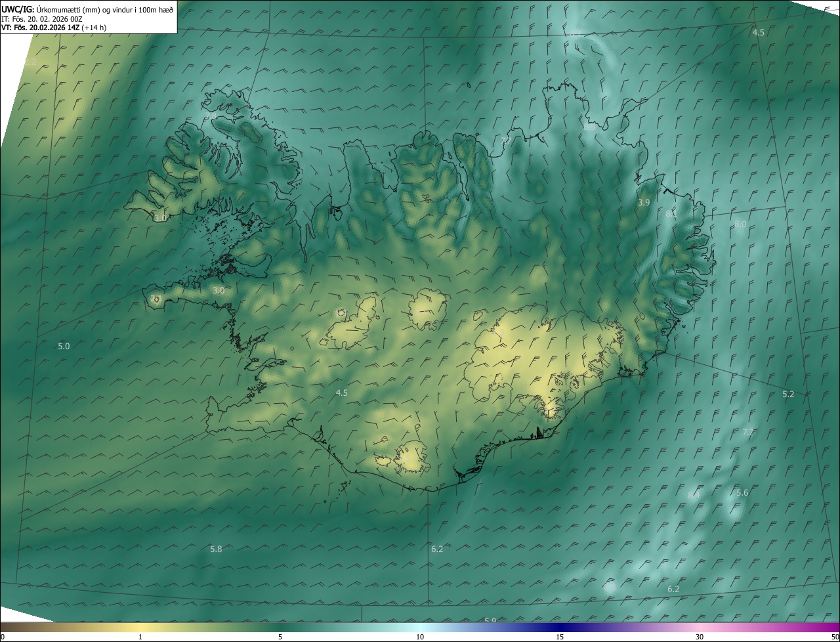Click the 4.5 label in the northeast ocean corner
The height and width of the screenshot is (642, 840).
[x=758, y=32]
